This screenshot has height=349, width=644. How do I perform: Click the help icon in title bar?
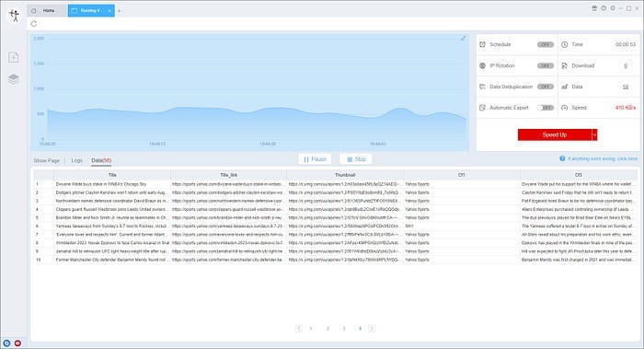[x=604, y=8]
